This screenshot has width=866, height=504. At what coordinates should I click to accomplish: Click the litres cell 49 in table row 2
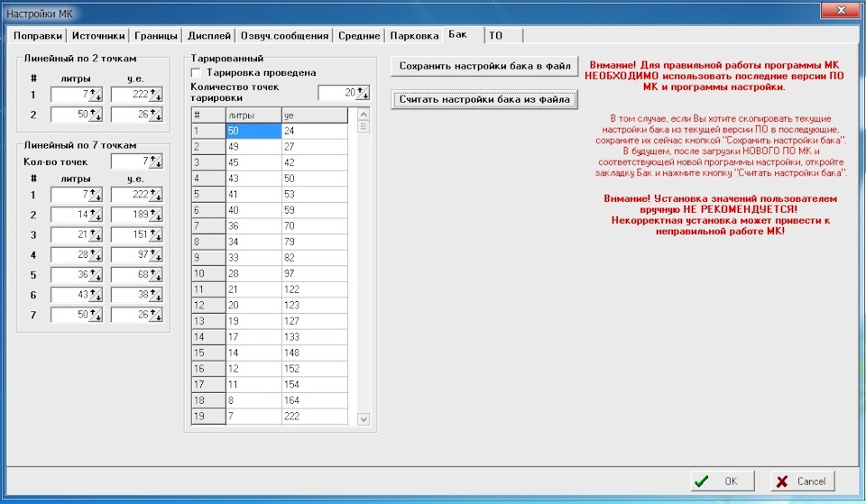pos(253,147)
